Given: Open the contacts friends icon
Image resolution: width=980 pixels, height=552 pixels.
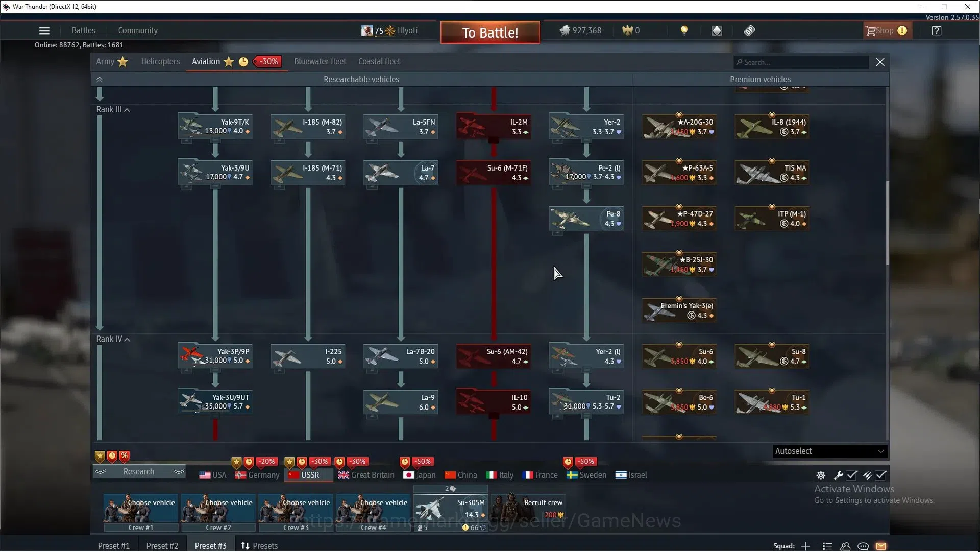Looking at the screenshot, I should click(845, 546).
